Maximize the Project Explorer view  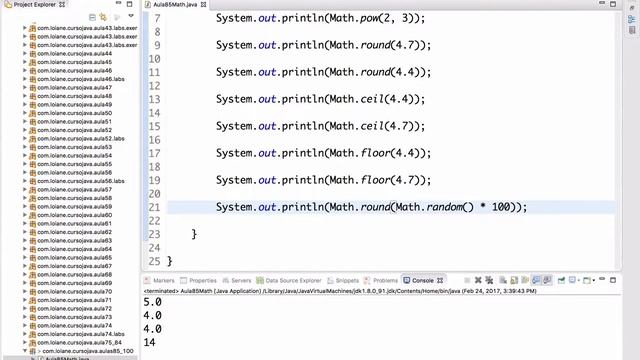(x=129, y=4)
